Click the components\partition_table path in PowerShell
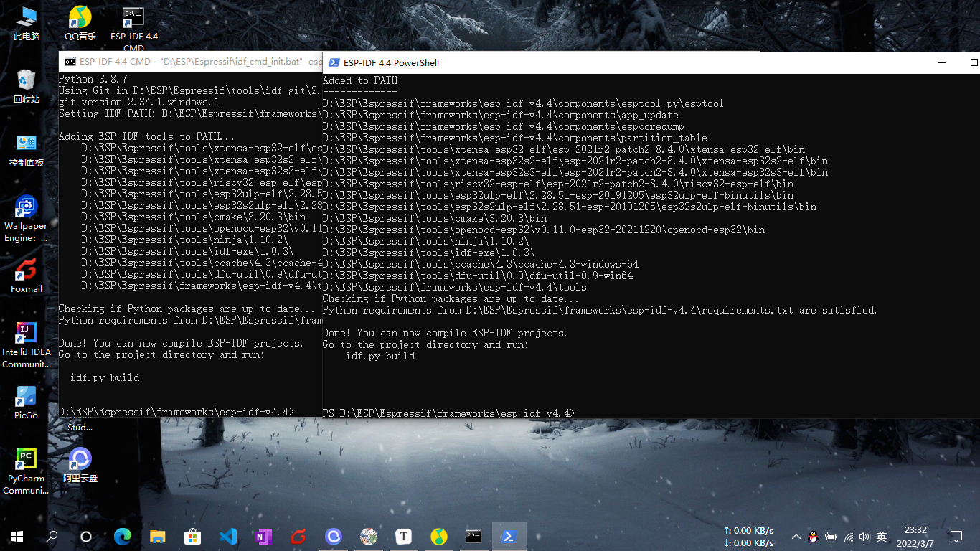Image resolution: width=980 pixels, height=551 pixels. click(515, 138)
